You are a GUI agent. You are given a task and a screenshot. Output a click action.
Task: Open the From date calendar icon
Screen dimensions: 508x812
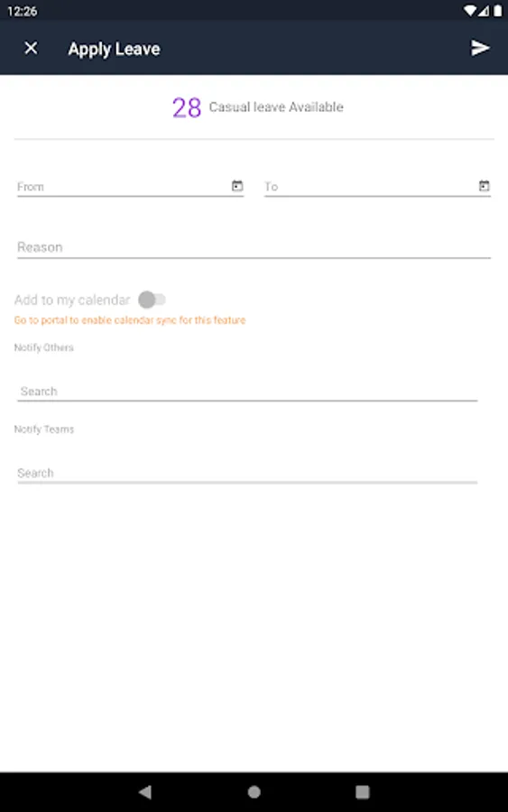point(237,185)
